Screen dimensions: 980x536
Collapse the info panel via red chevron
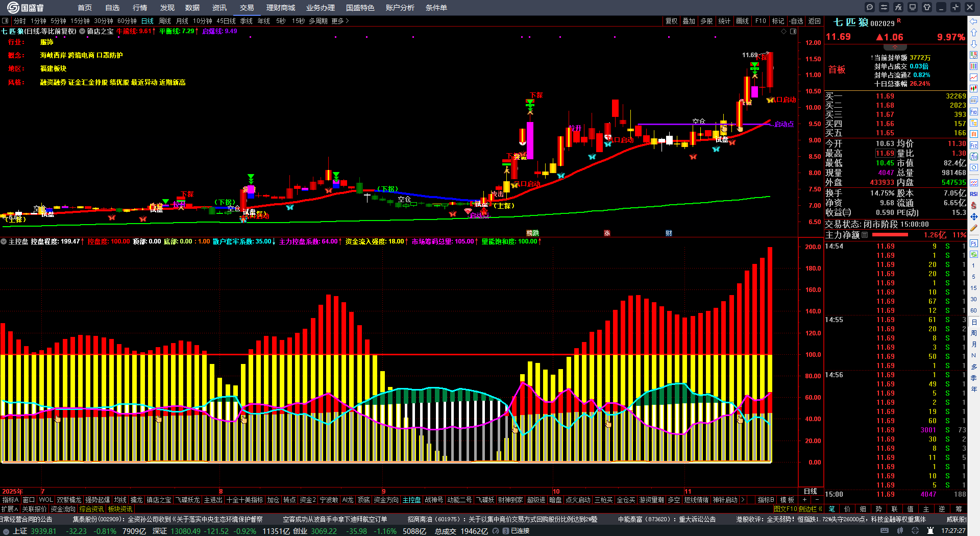click(x=895, y=47)
